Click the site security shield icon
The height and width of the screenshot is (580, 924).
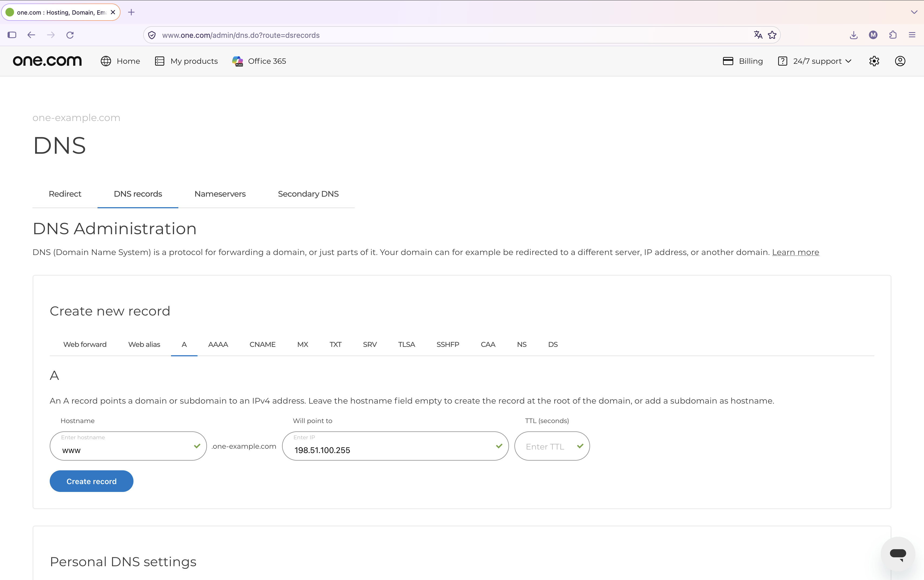point(152,35)
